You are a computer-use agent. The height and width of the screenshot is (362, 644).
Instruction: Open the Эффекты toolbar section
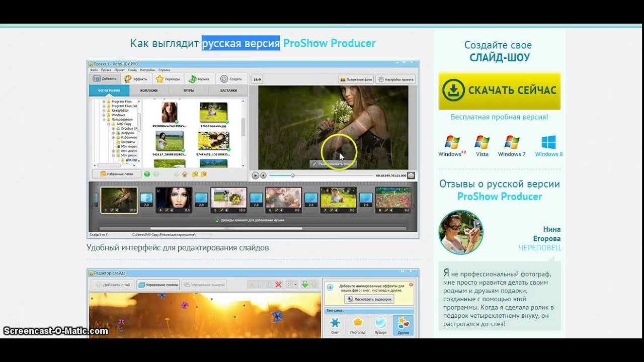coord(136,79)
